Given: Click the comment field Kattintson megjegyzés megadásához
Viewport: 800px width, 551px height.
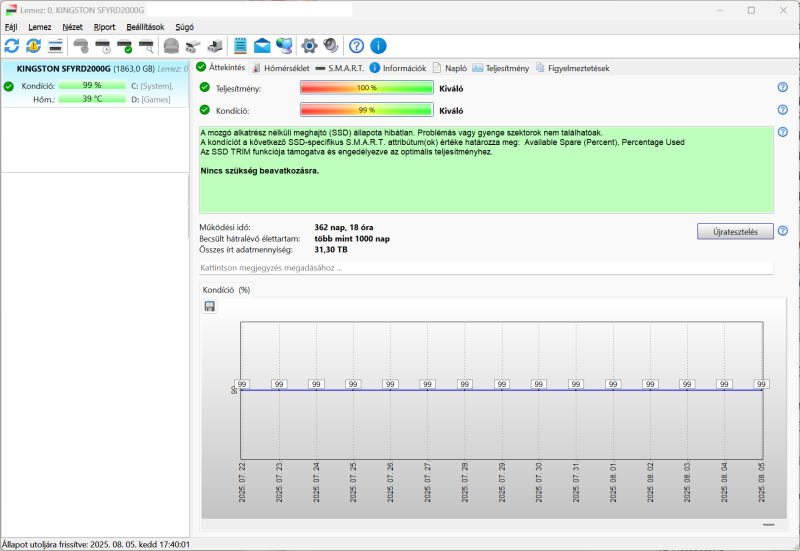Looking at the screenshot, I should click(486, 268).
